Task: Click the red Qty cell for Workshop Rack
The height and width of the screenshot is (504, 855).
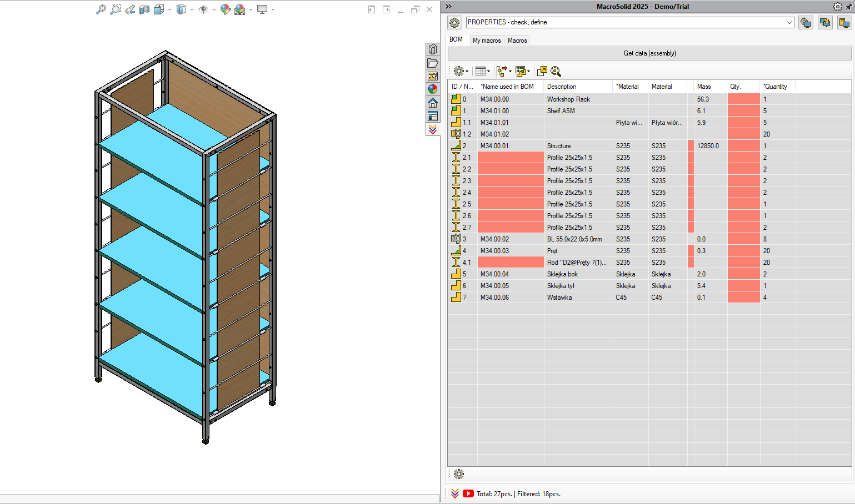Action: [743, 99]
